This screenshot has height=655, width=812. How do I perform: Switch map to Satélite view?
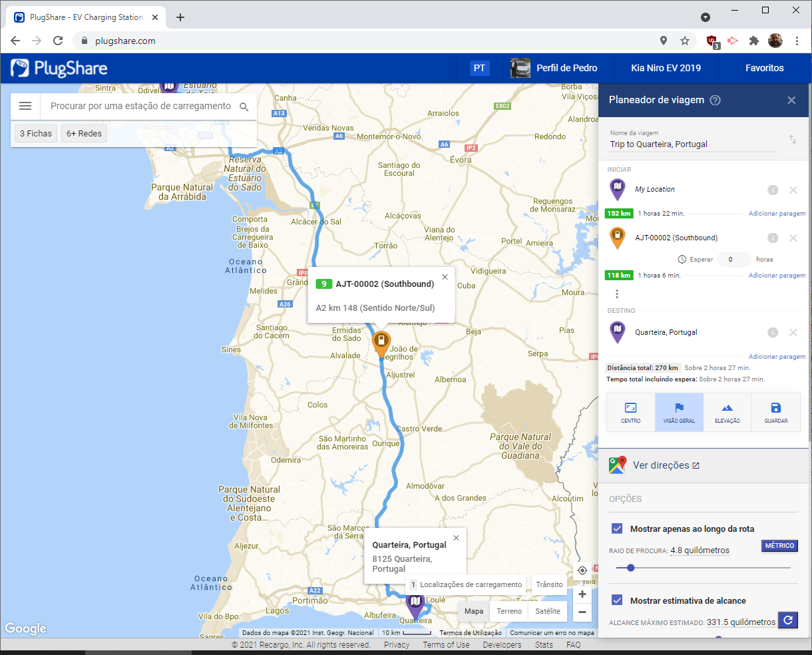547,611
